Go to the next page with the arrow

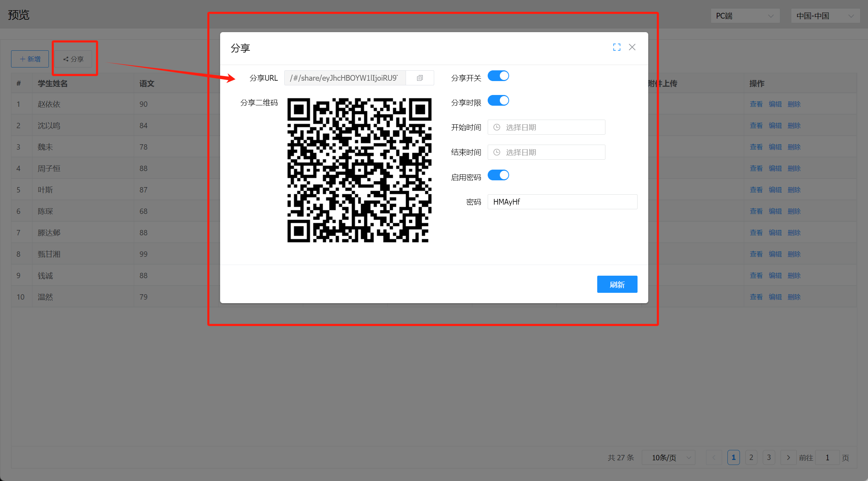pos(788,457)
